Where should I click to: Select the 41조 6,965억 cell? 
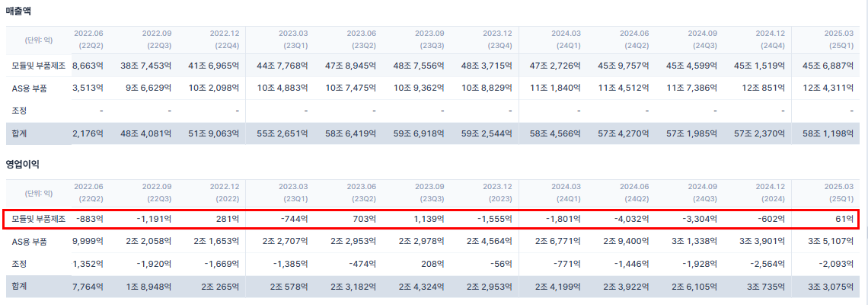pos(214,66)
